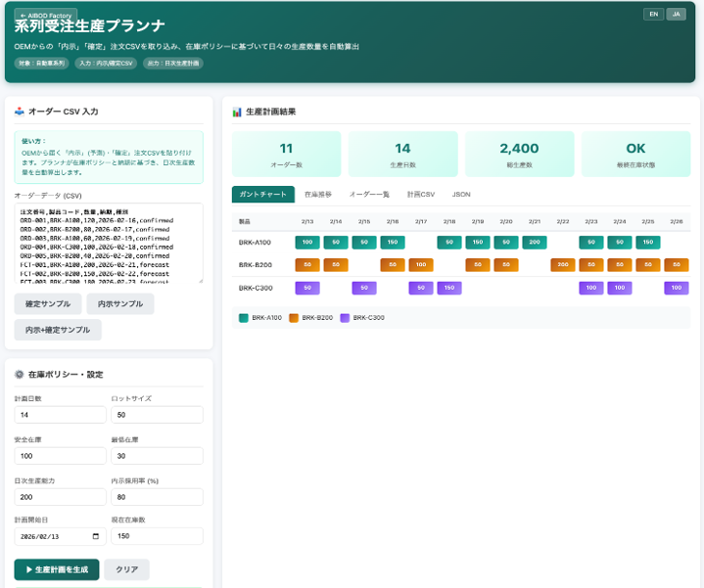Switch to the オーダー一覧 tab
This screenshot has width=704, height=588.
click(x=369, y=195)
